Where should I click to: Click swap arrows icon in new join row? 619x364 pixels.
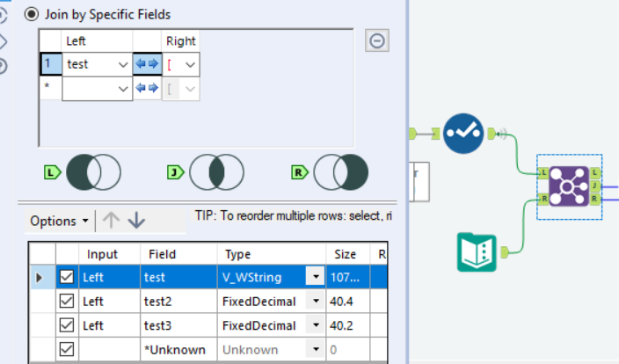click(x=147, y=88)
